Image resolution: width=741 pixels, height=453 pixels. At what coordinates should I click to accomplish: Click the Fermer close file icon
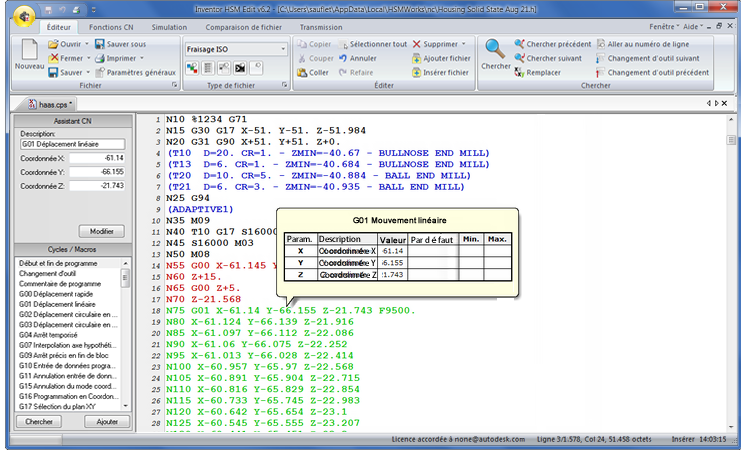pos(54,58)
